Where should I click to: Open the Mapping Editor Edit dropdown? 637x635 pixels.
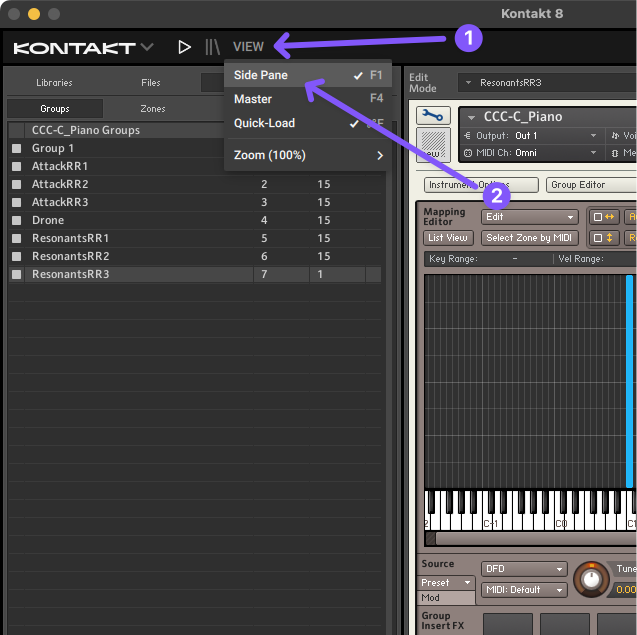pos(529,217)
